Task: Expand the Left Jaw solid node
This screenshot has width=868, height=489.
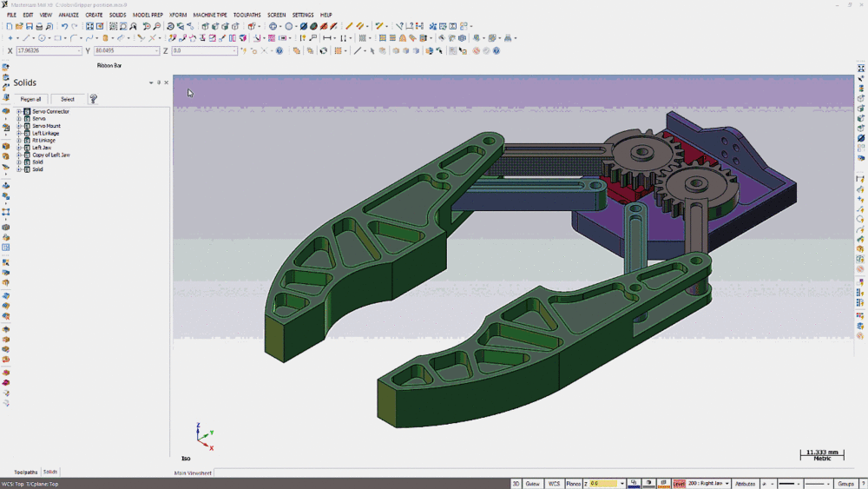Action: pos(19,148)
